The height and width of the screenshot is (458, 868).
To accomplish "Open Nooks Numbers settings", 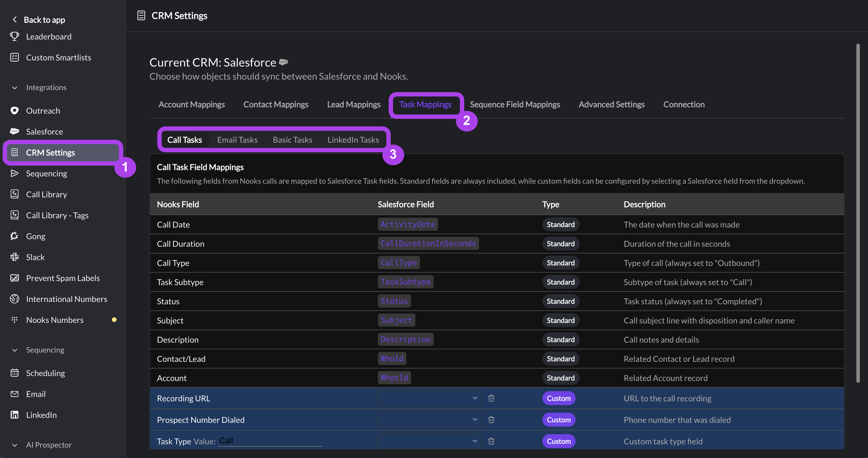I will [x=55, y=320].
